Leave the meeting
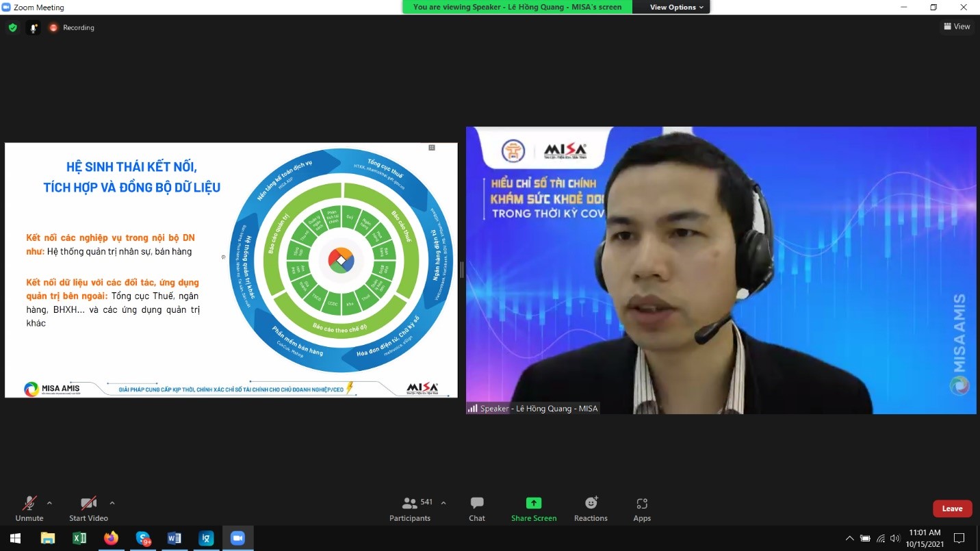Viewport: 980px width, 551px height. [x=952, y=509]
